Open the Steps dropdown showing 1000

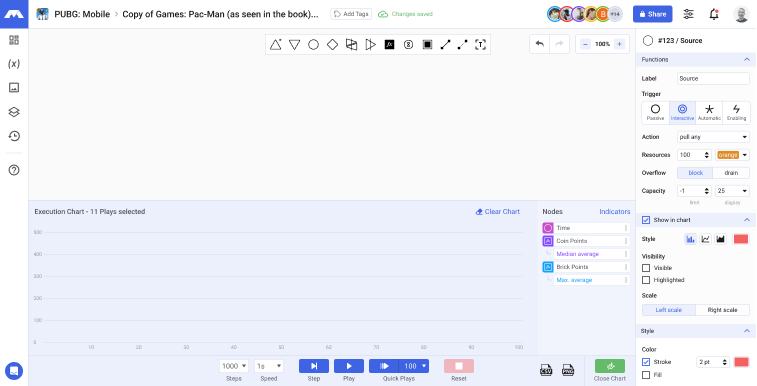coord(234,366)
